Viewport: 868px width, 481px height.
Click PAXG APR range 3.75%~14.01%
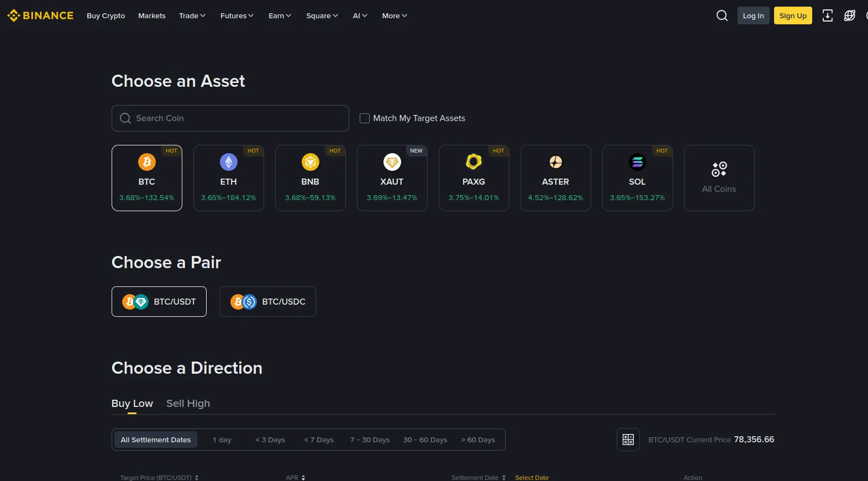click(474, 198)
